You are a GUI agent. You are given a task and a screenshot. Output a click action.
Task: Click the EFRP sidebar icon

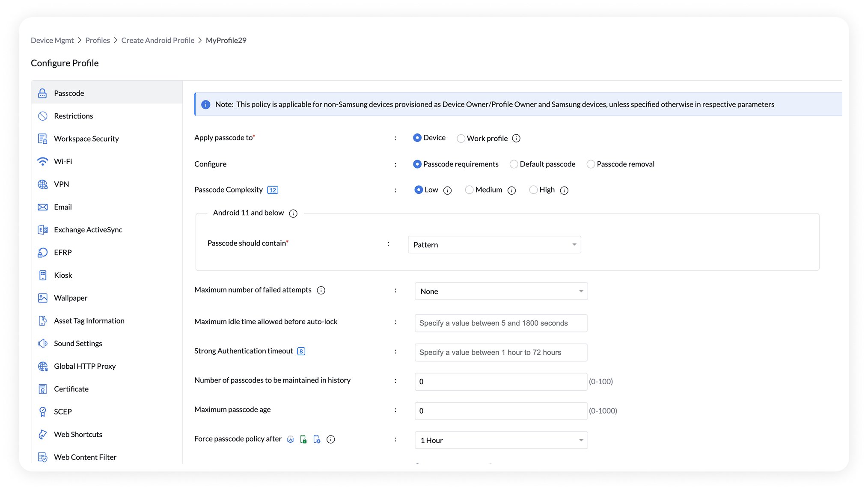click(x=42, y=252)
